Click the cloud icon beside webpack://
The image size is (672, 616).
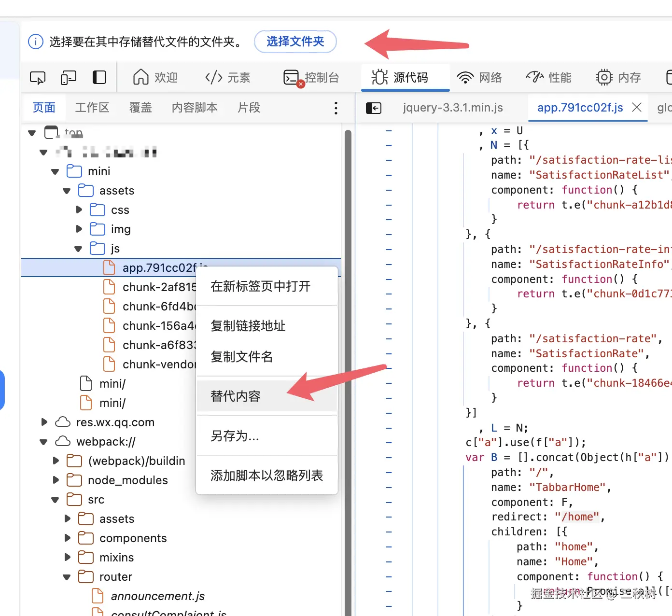pos(63,441)
